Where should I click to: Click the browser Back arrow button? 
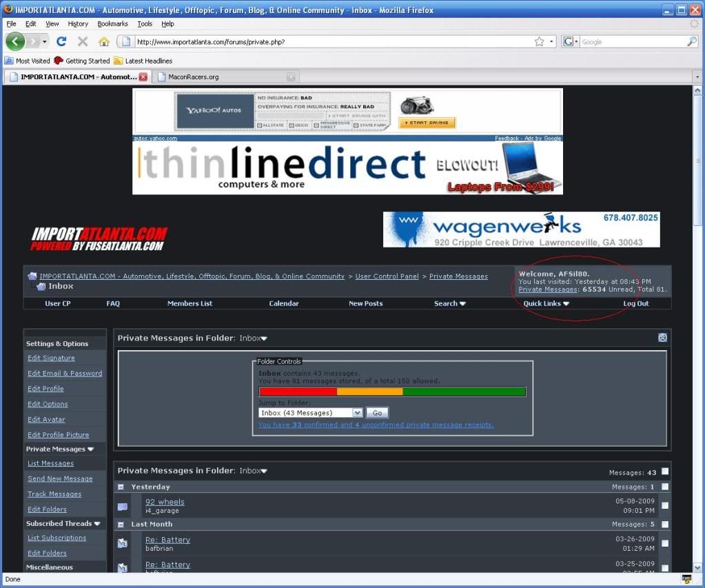click(15, 42)
